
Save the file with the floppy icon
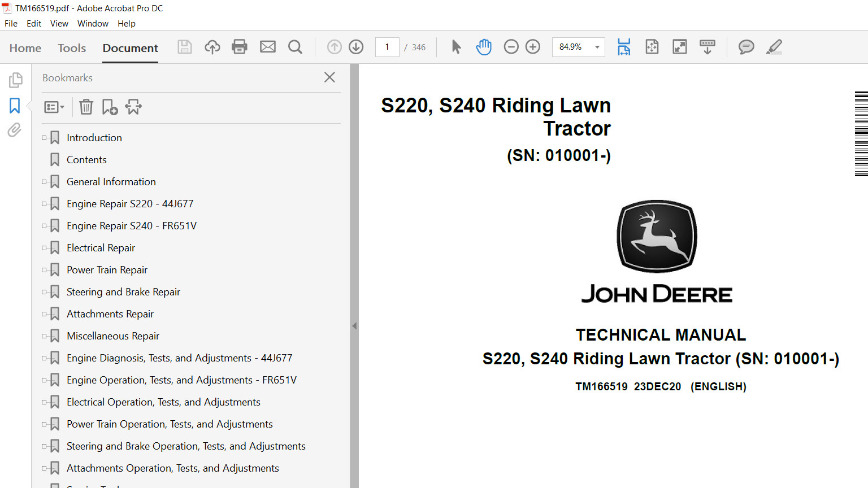point(185,47)
